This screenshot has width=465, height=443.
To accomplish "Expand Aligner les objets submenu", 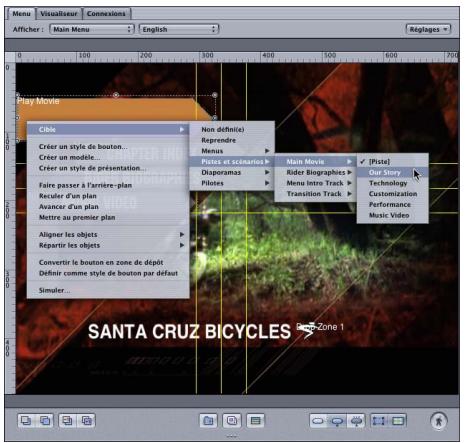I will pyautogui.click(x=108, y=234).
